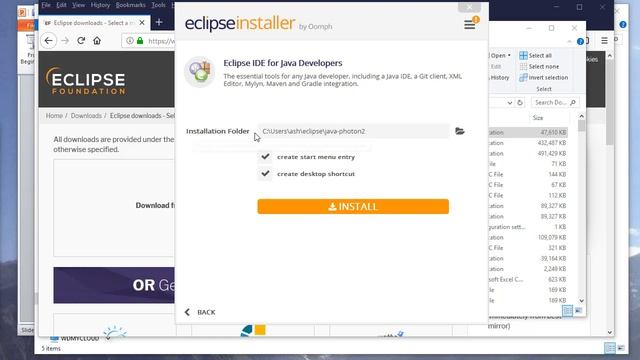640x360 pixels.
Task: Click Firefox back arrow button
Action: click(x=49, y=41)
